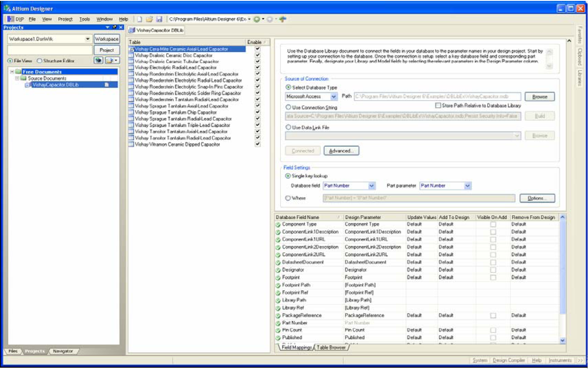Open the Database field Part Number dropdown
This screenshot has width=588, height=369.
tap(372, 186)
